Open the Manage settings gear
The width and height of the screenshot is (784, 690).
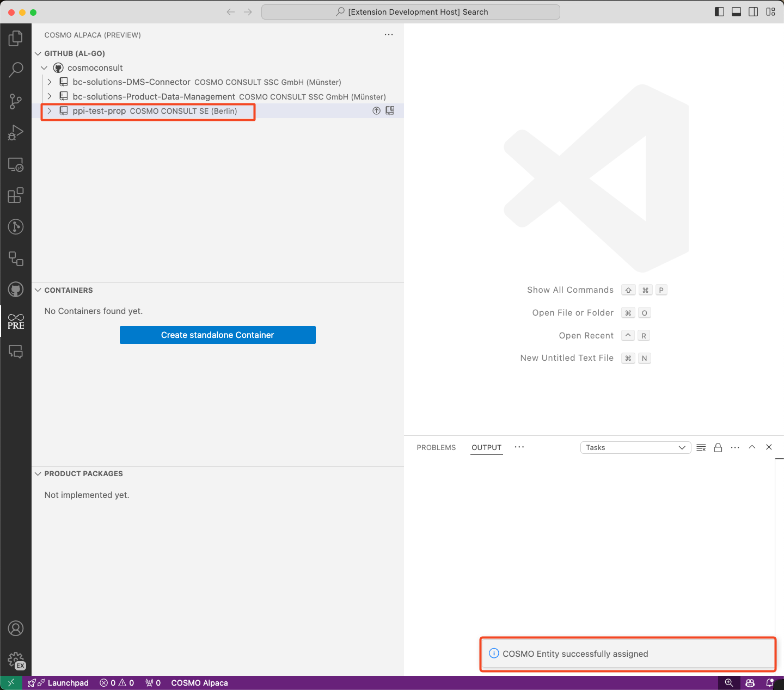(x=16, y=660)
